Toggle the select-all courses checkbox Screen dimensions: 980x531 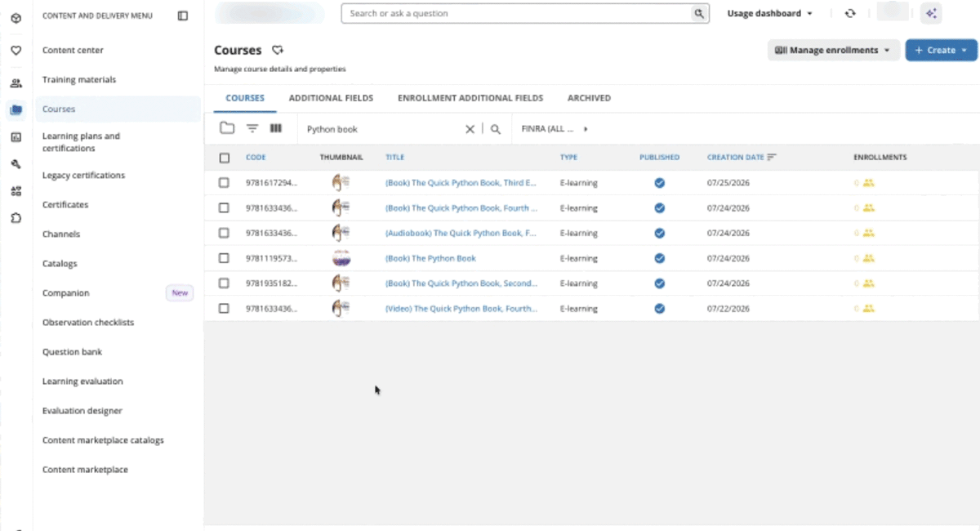[225, 158]
